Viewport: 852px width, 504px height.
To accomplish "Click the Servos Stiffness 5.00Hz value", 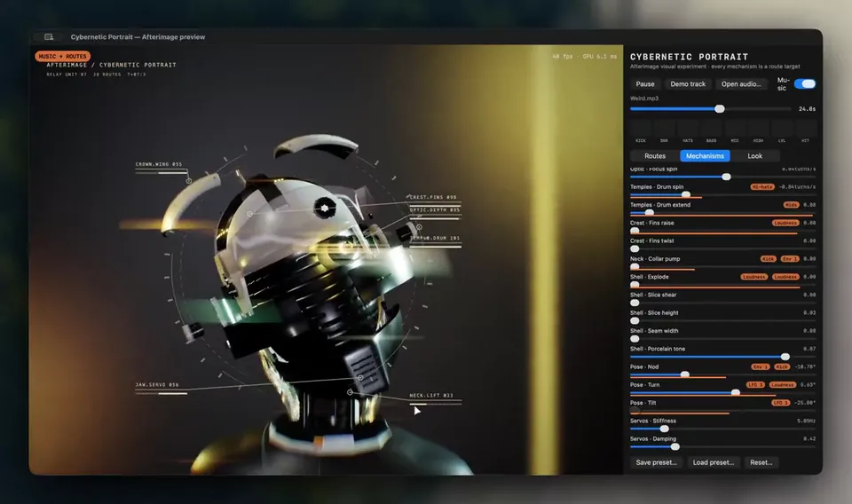I will [x=807, y=421].
